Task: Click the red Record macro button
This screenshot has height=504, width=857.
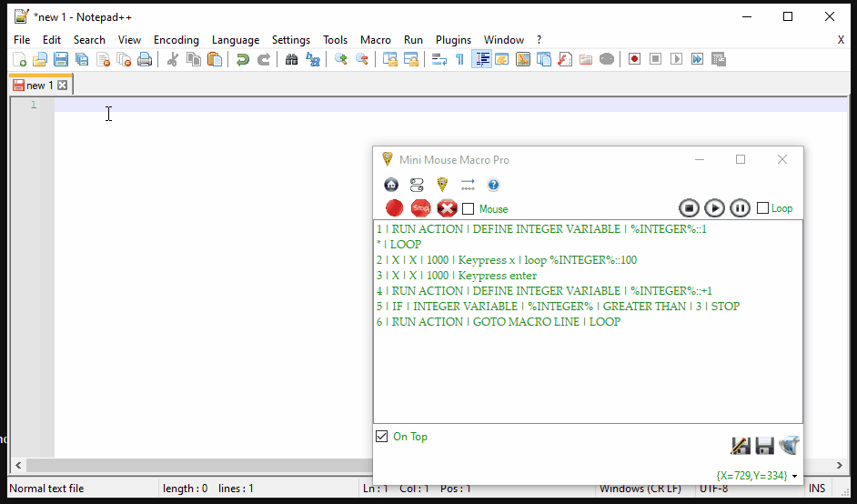Action: pyautogui.click(x=394, y=208)
